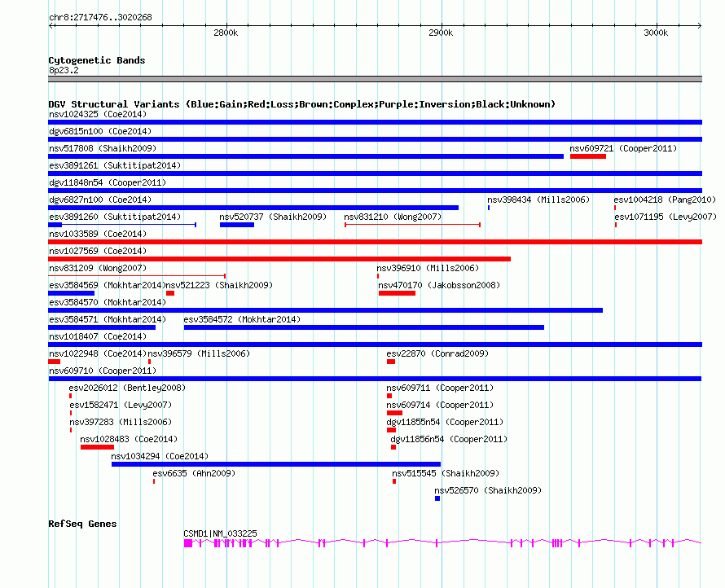Select the DGV Structural Variants track title
Screen dimensions: 725x588
301,104
